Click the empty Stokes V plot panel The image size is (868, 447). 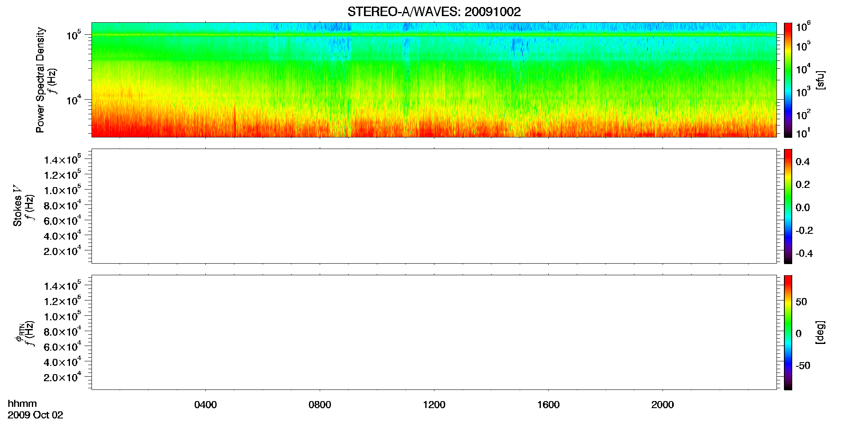tap(434, 206)
